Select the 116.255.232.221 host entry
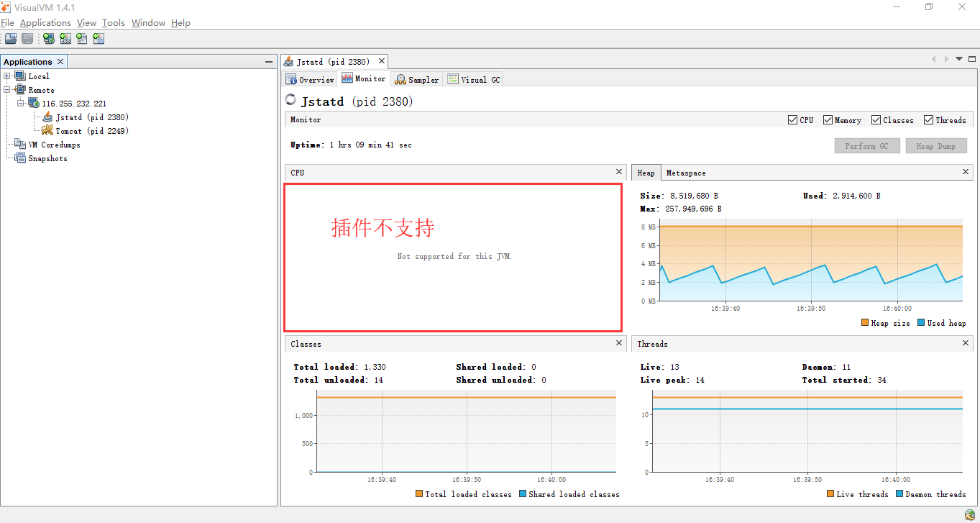980x523 pixels. click(74, 104)
